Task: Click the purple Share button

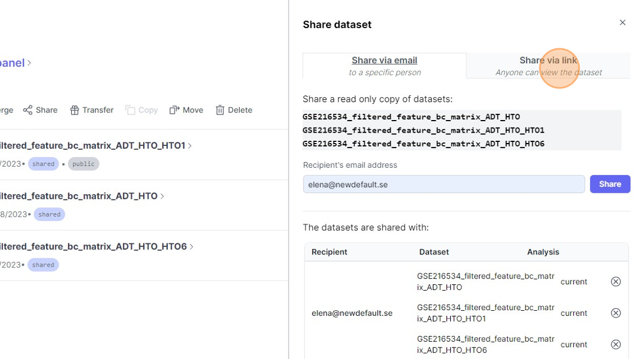Action: [609, 184]
